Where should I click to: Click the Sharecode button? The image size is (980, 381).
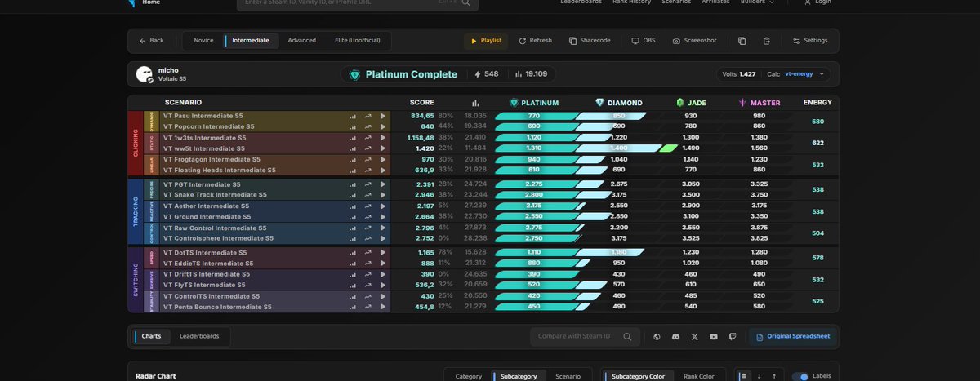(590, 41)
